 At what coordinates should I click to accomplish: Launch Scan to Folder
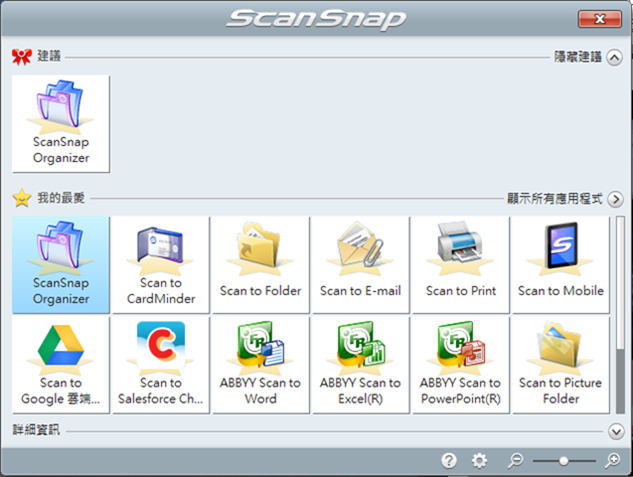[x=261, y=265]
